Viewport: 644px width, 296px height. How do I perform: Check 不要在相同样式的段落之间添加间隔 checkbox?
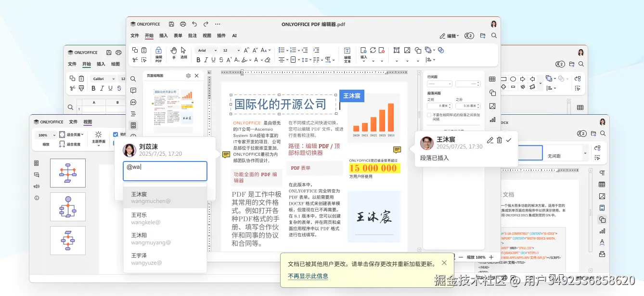click(x=429, y=115)
